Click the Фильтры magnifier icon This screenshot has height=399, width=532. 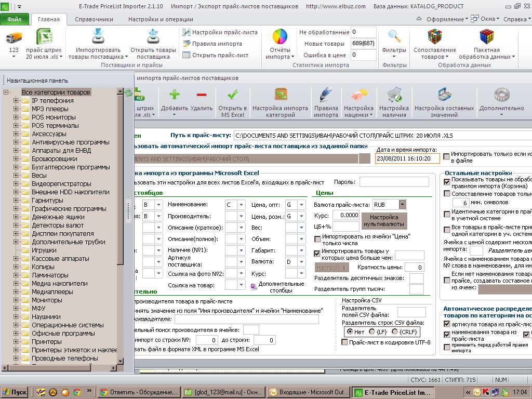[394, 37]
